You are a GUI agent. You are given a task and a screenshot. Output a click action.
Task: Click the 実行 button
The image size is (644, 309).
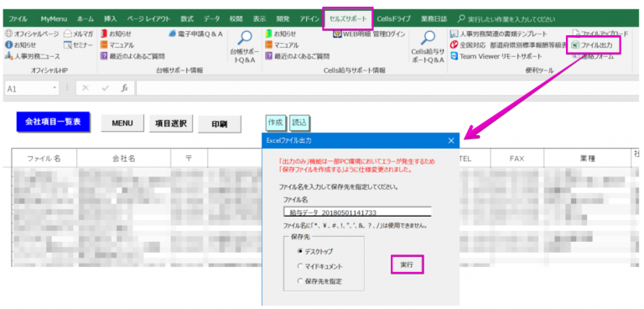pyautogui.click(x=407, y=265)
